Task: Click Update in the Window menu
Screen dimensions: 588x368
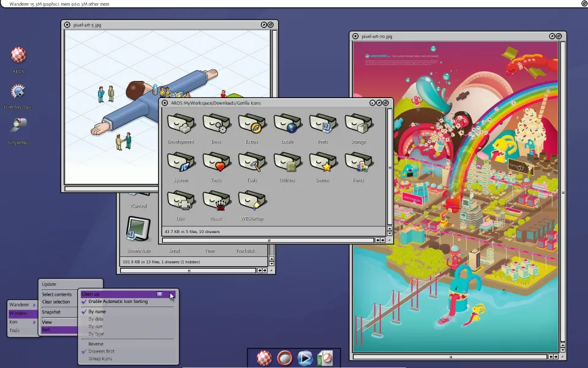Action: coord(49,285)
